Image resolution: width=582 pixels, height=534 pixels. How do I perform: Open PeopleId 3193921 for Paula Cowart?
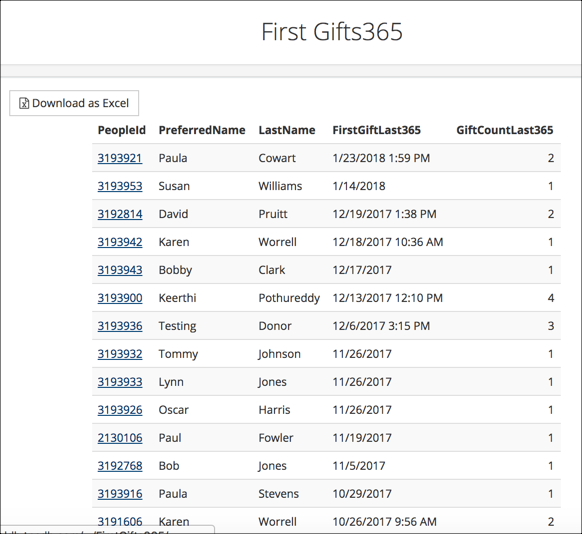pyautogui.click(x=120, y=158)
